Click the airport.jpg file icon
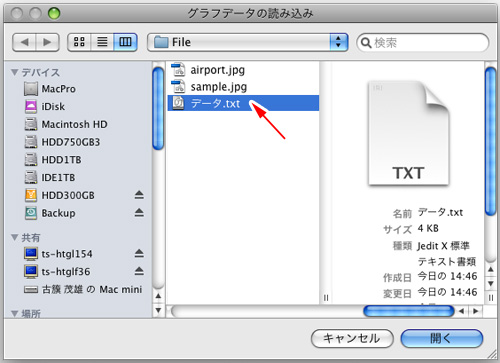The width and height of the screenshot is (500, 363). [x=178, y=70]
